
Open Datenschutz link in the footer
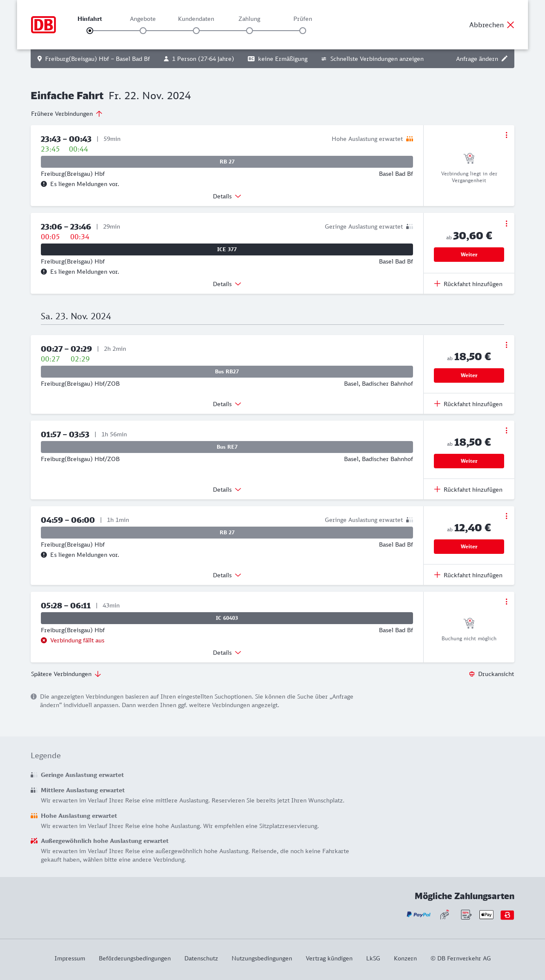tap(201, 958)
